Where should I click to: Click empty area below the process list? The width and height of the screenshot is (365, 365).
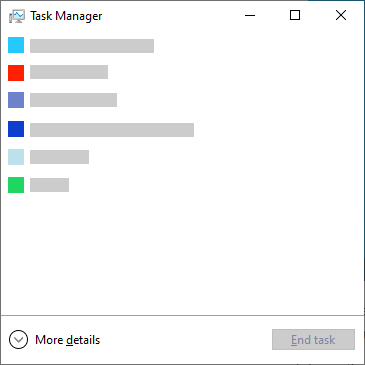coord(182,253)
